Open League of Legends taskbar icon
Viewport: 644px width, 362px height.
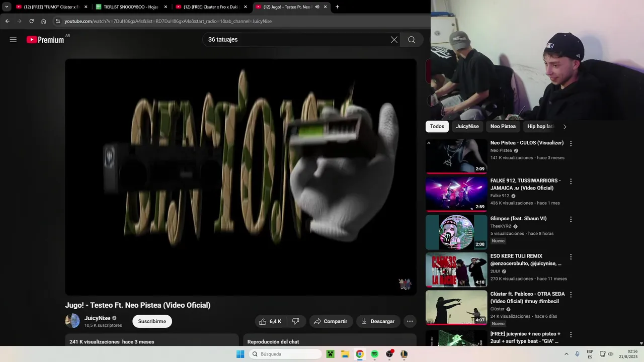[404, 354]
